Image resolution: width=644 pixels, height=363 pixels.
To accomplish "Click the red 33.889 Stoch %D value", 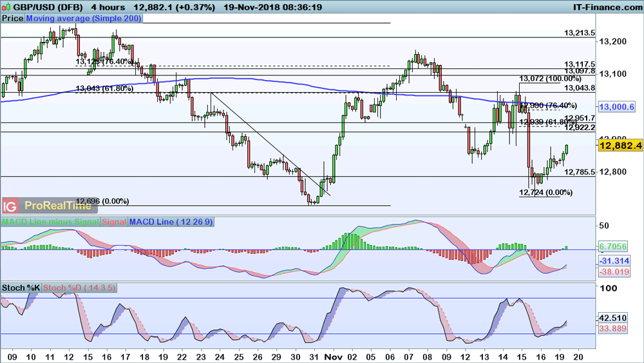I will coord(612,328).
